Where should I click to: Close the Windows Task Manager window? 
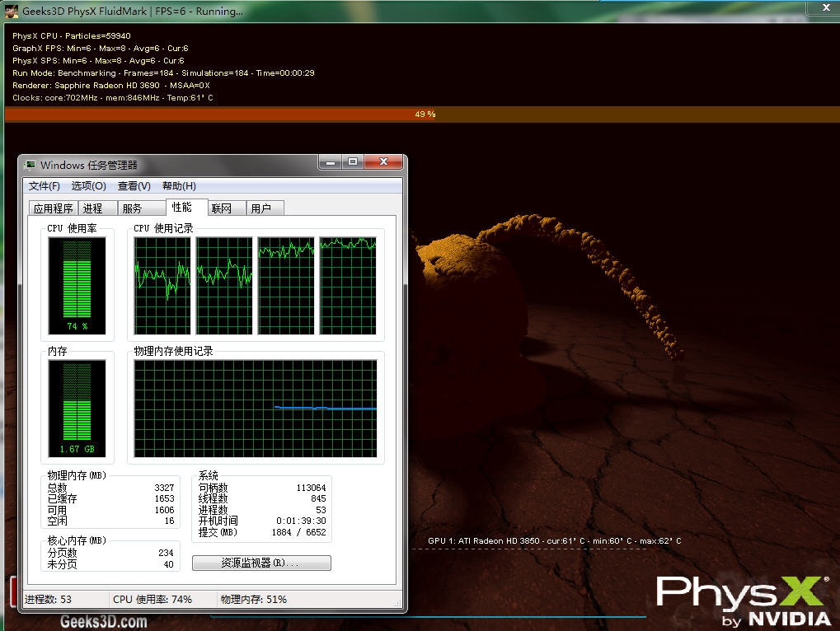(x=383, y=162)
